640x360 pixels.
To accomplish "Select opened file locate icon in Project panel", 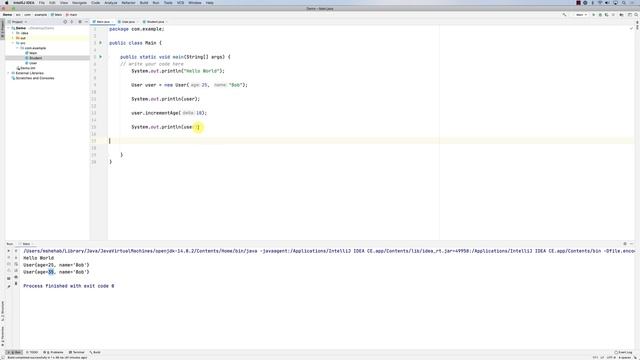I will (65, 22).
